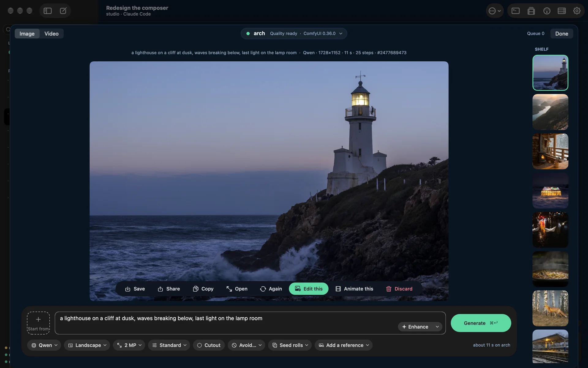Select the glowing greenhouse thumbnail in shelf
This screenshot has height=368, width=588.
[x=550, y=190]
